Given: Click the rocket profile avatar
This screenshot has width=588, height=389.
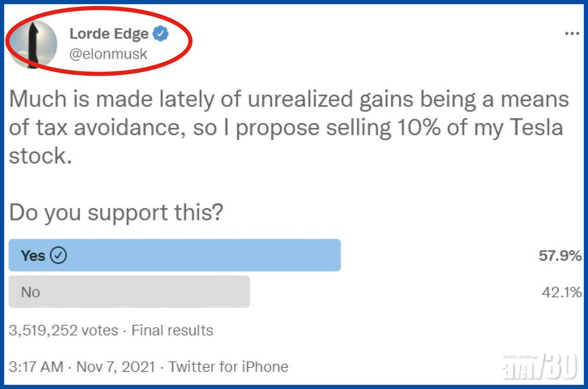Looking at the screenshot, I should click(x=33, y=44).
